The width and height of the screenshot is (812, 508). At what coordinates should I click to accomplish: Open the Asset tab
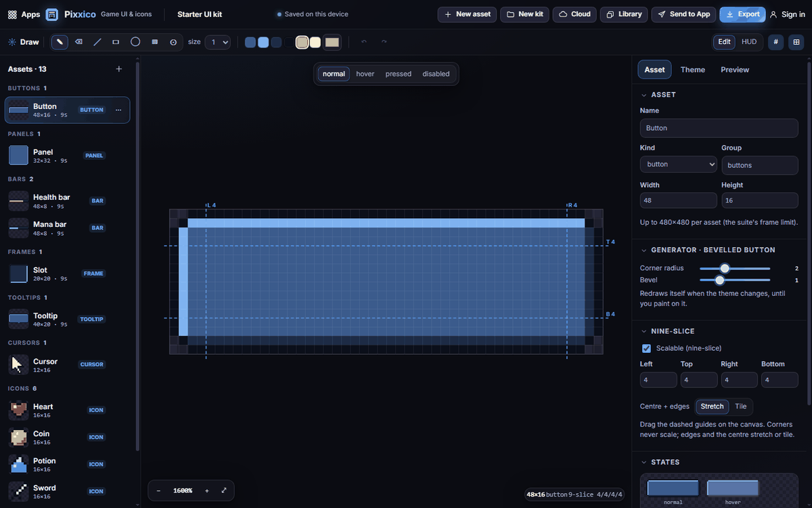click(654, 70)
